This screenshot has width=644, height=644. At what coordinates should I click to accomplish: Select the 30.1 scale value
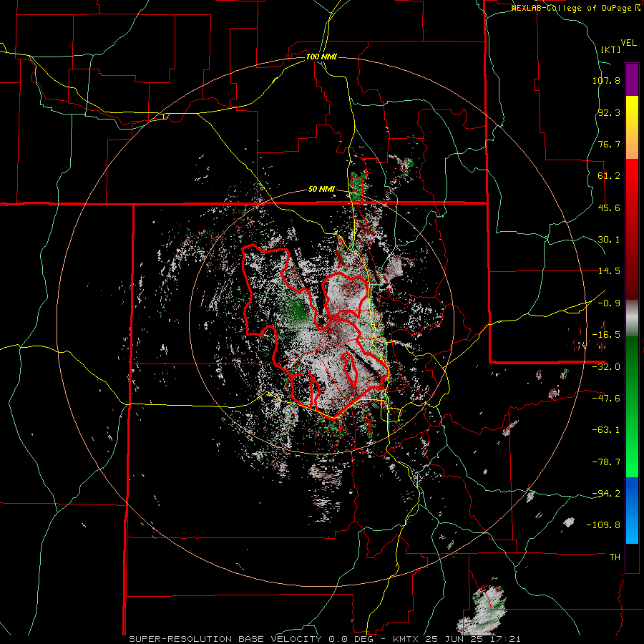[609, 240]
